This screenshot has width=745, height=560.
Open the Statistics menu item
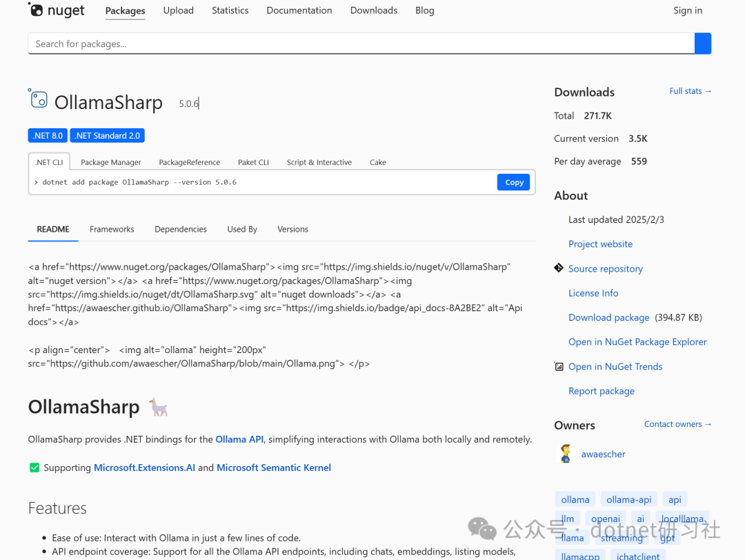(230, 10)
